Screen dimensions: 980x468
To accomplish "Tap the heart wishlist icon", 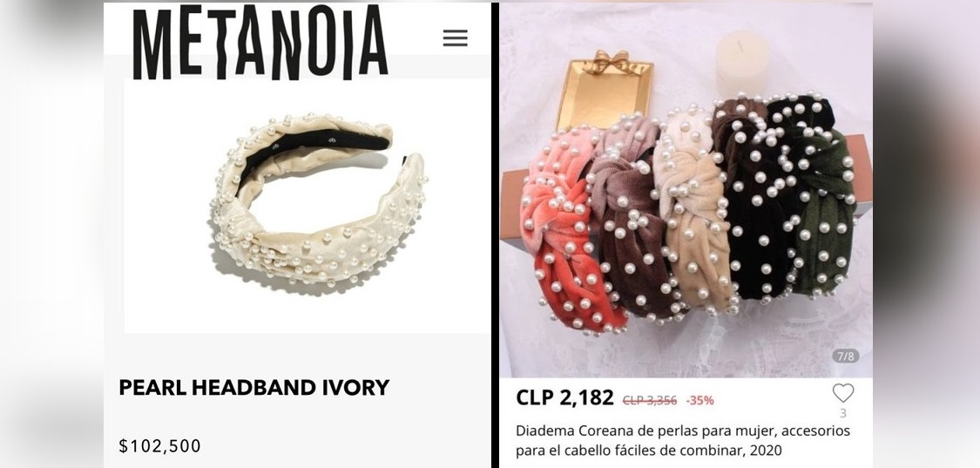I will [x=842, y=393].
